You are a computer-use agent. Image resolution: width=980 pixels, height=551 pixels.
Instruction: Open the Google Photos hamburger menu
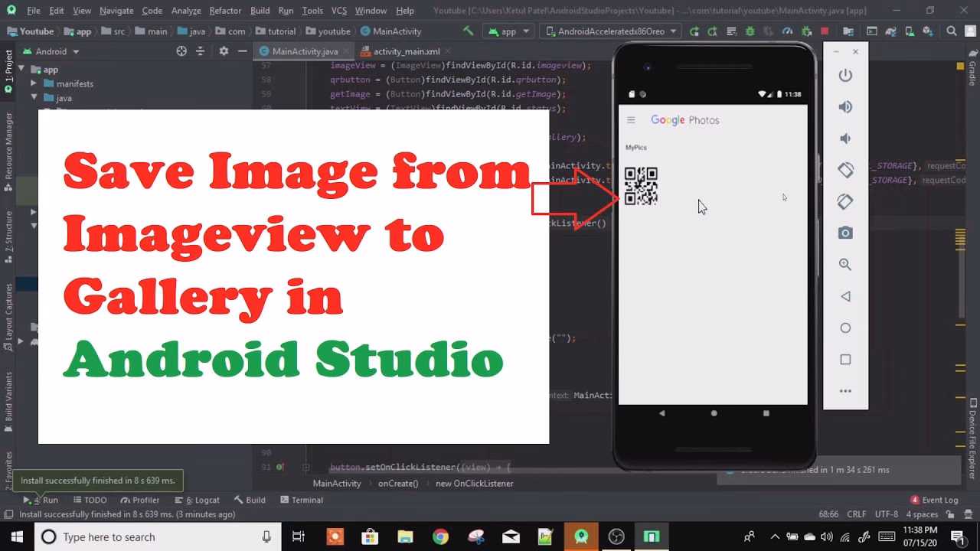(631, 120)
